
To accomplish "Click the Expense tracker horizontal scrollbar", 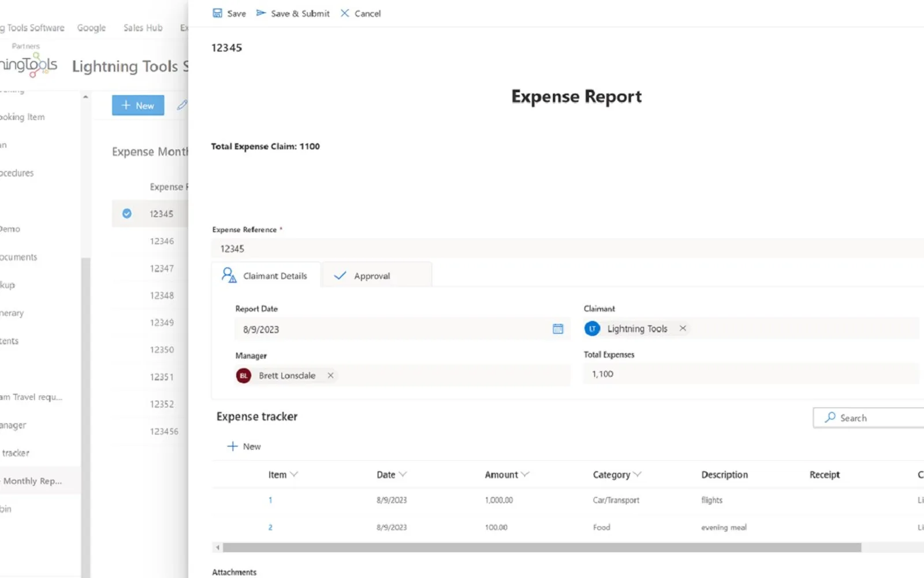I will [x=542, y=547].
